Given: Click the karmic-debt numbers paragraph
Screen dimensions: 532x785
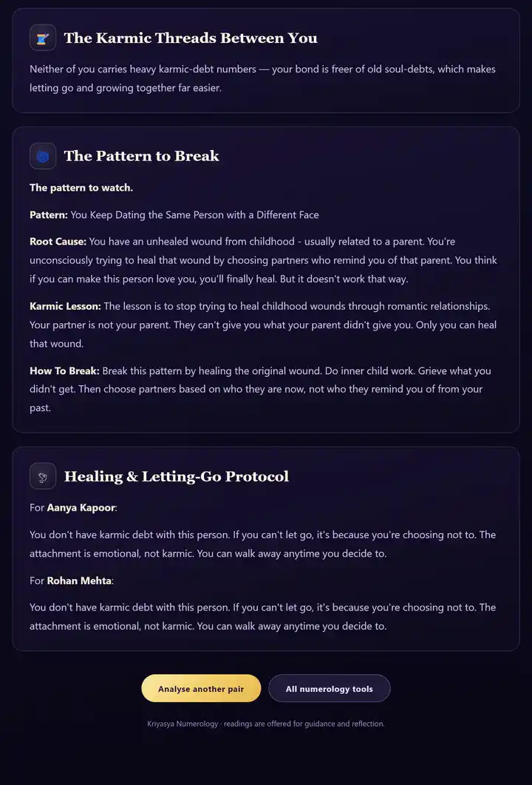Looking at the screenshot, I should click(x=263, y=78).
